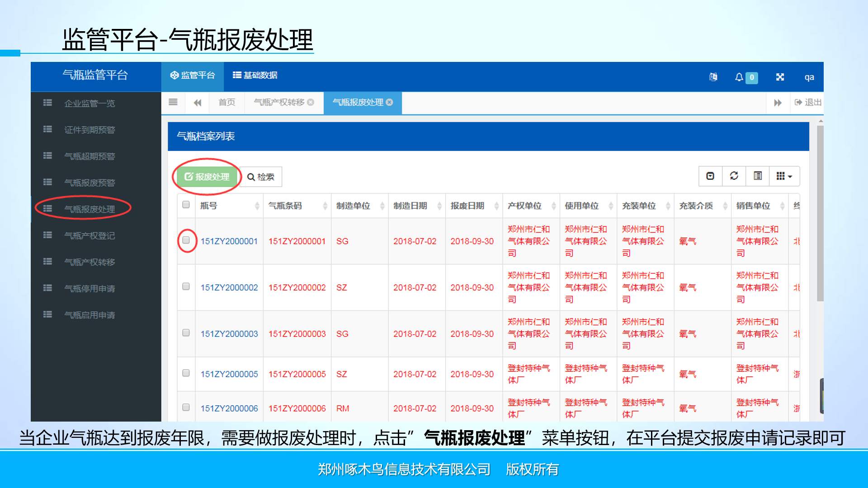Sort by 制造单位 column arrows
This screenshot has width=868, height=488.
tap(382, 206)
